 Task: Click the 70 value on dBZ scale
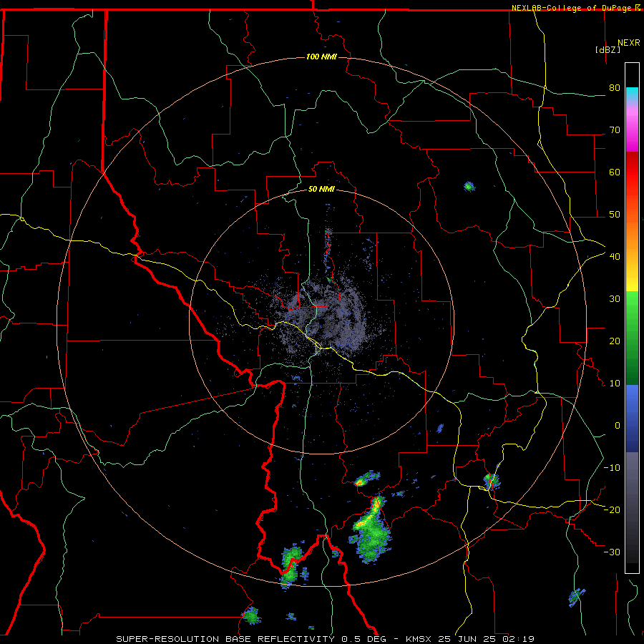[x=615, y=130]
